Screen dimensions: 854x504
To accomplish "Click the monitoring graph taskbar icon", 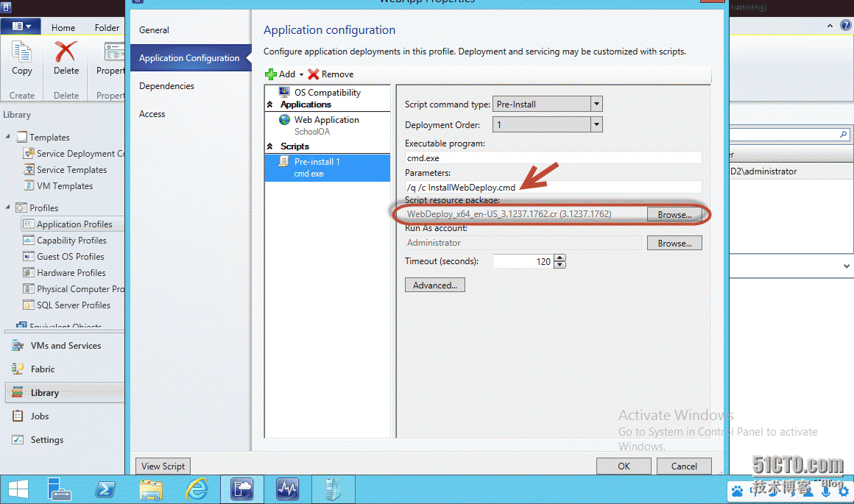I will coord(287,489).
